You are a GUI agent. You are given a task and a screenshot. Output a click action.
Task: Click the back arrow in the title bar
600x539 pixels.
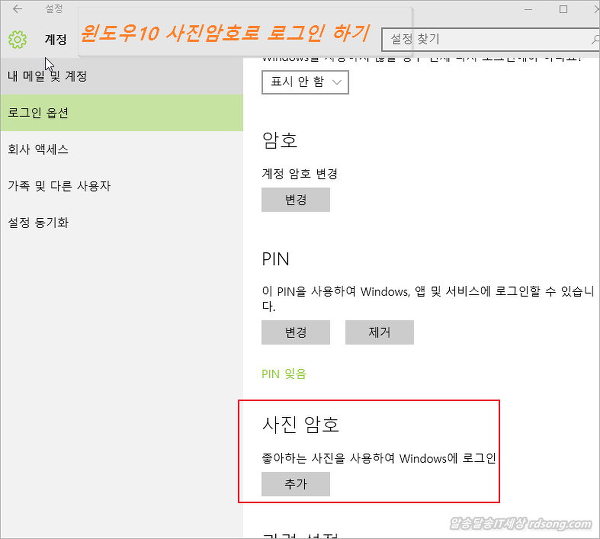click(x=18, y=9)
